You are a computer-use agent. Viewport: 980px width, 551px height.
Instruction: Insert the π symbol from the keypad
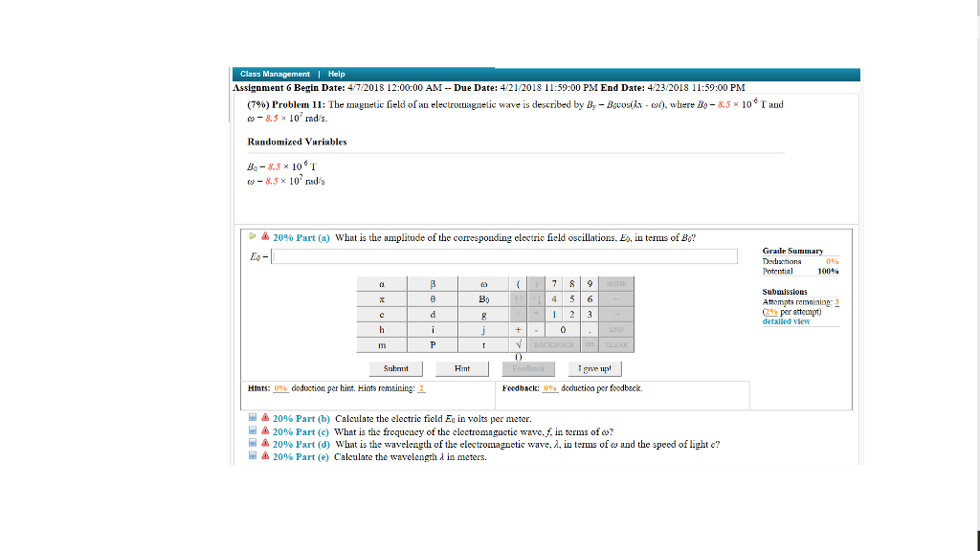tap(382, 298)
